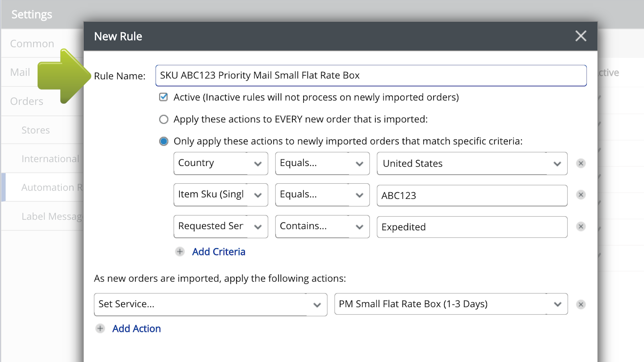
Task: Click the Add Action link
Action: click(x=137, y=328)
